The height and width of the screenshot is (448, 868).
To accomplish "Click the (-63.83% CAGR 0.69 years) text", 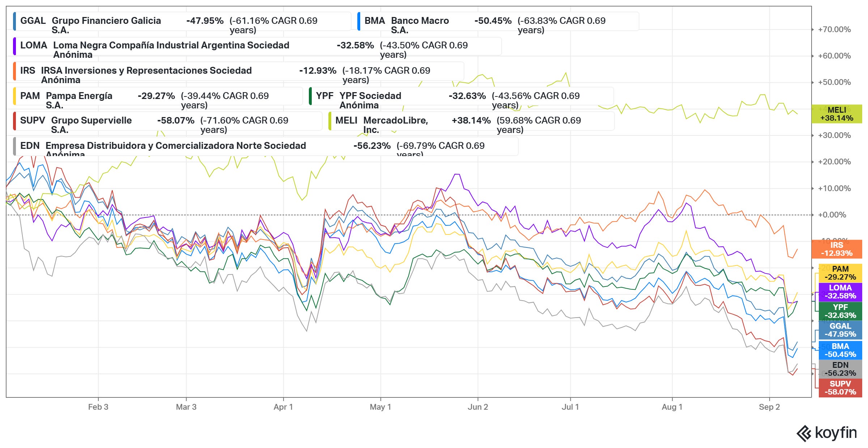I will (x=562, y=25).
